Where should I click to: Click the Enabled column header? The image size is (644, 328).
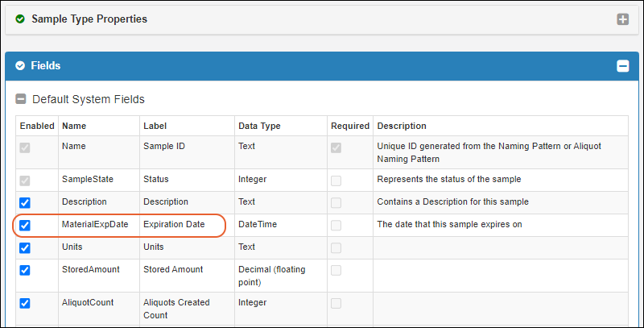click(37, 127)
